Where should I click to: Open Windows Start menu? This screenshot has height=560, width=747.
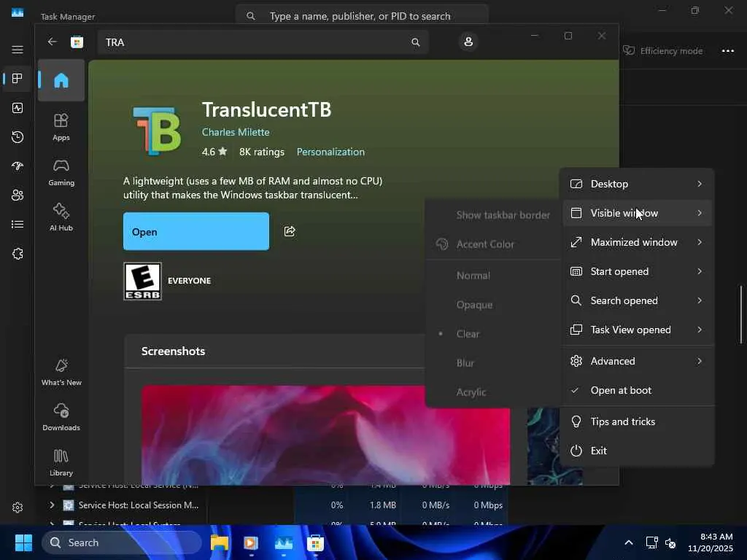(23, 542)
